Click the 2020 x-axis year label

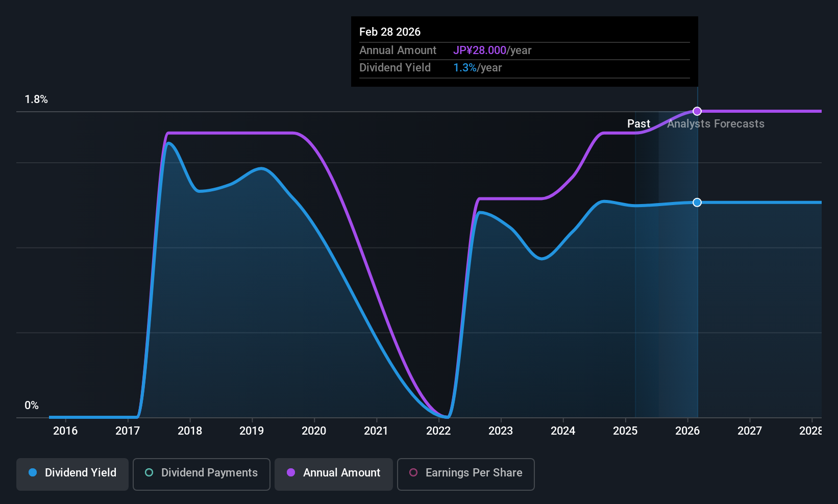tap(314, 431)
